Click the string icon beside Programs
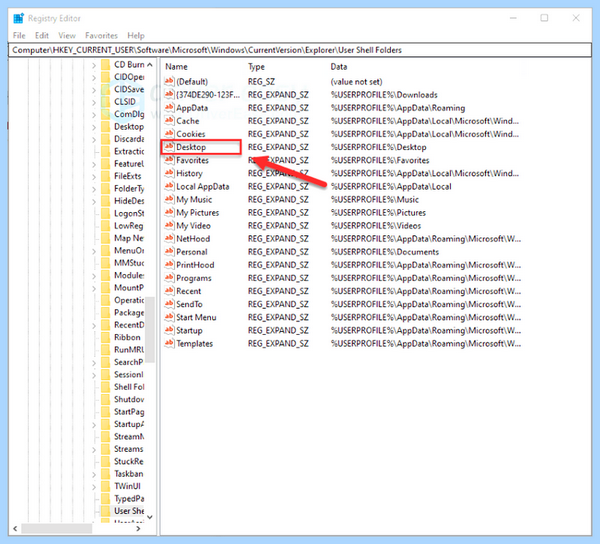 [169, 278]
